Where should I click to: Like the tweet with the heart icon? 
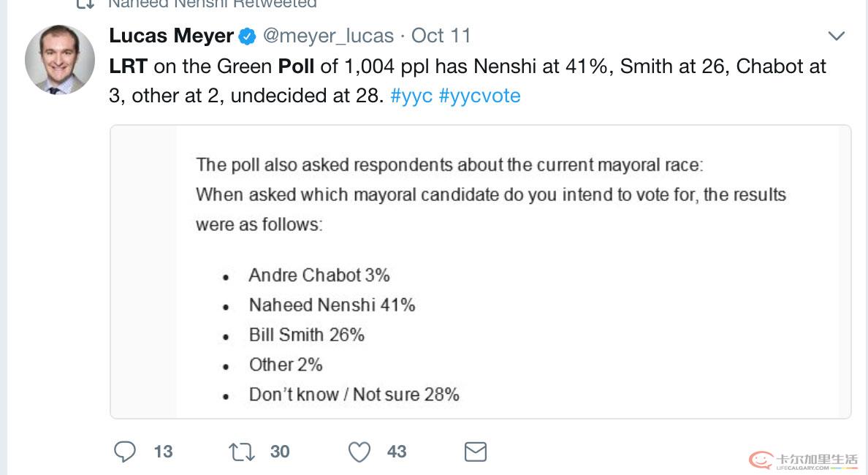point(359,452)
